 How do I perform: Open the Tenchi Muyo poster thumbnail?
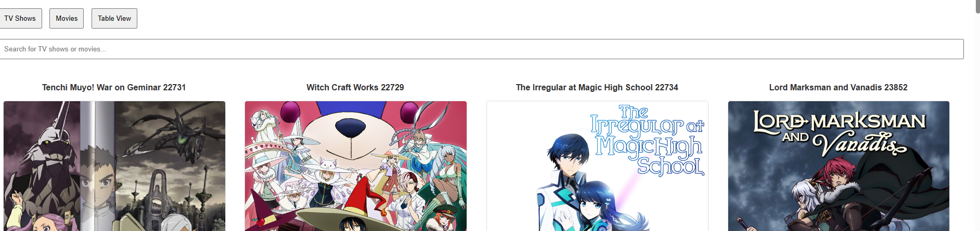pyautogui.click(x=114, y=166)
